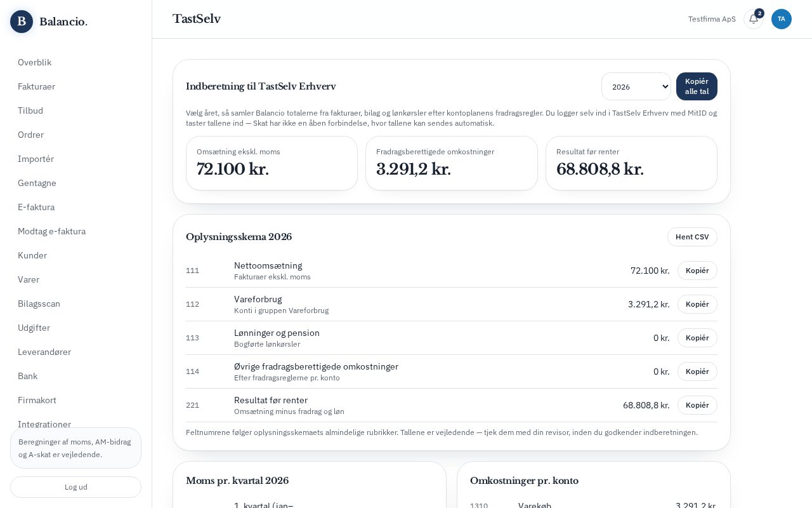Image resolution: width=812 pixels, height=508 pixels.
Task: Go to the E-faktura page
Action: pos(76,207)
